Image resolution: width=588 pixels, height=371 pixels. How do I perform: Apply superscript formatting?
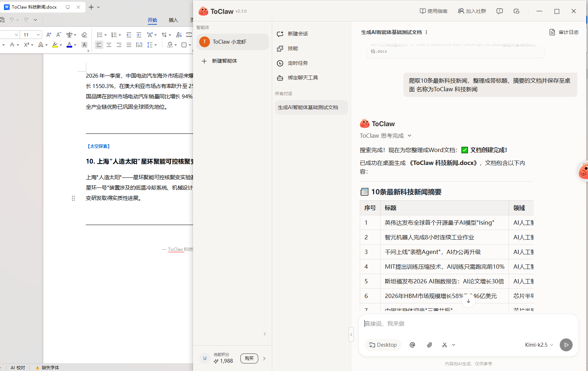[26, 45]
